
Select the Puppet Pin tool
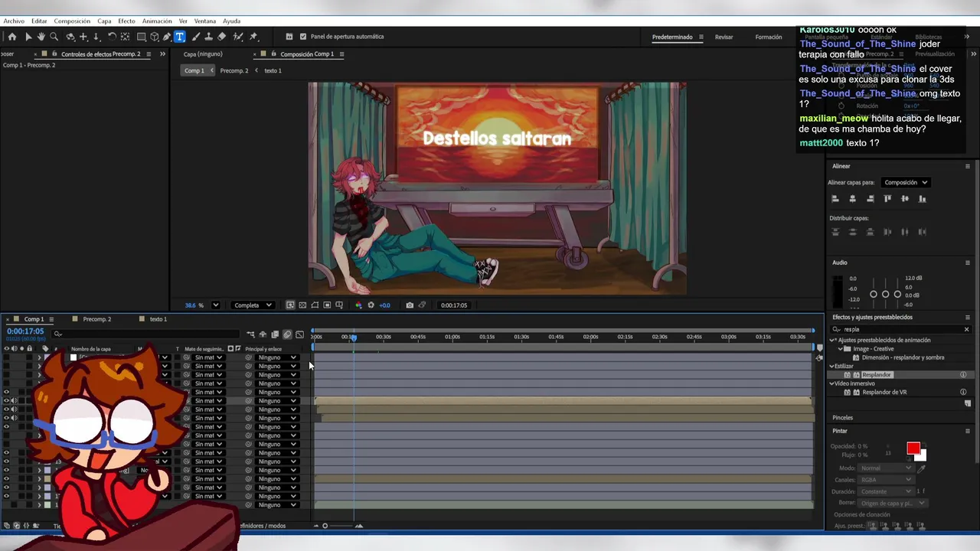click(253, 37)
